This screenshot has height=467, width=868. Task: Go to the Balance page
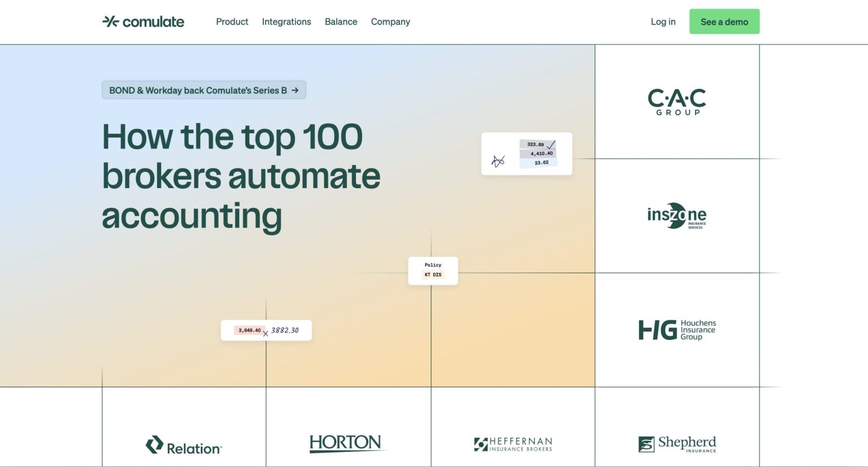pyautogui.click(x=341, y=21)
